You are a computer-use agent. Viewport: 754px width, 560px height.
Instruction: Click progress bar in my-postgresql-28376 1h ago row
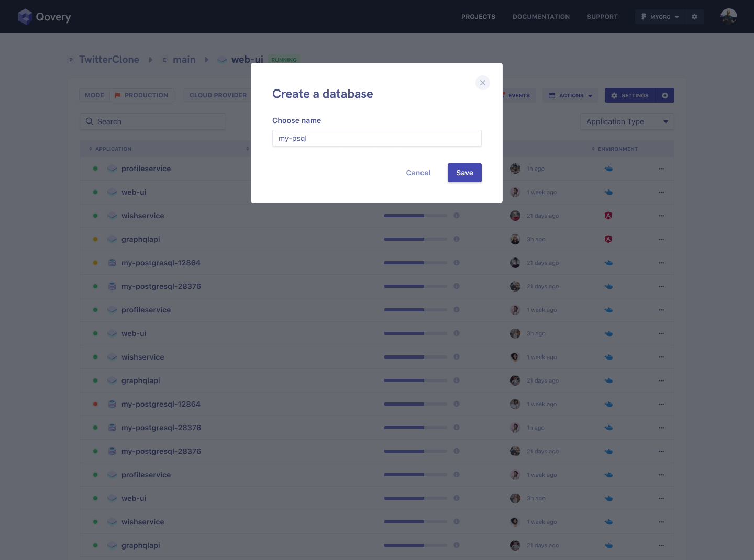tap(416, 428)
